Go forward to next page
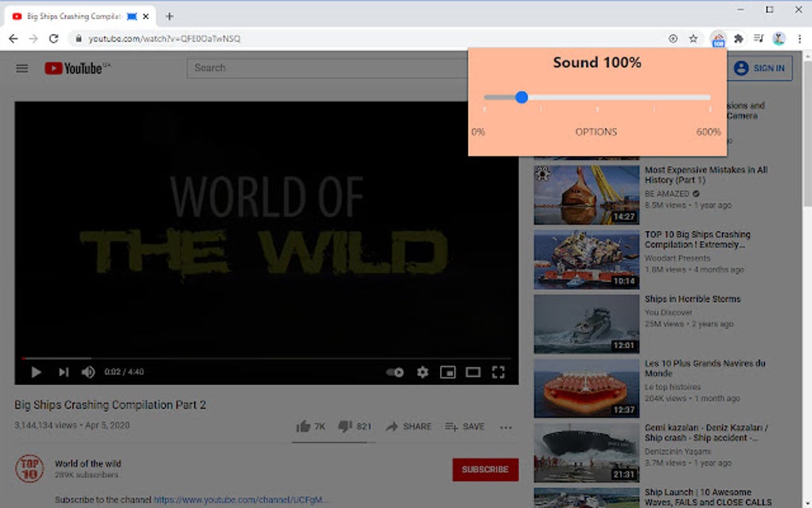 click(33, 38)
